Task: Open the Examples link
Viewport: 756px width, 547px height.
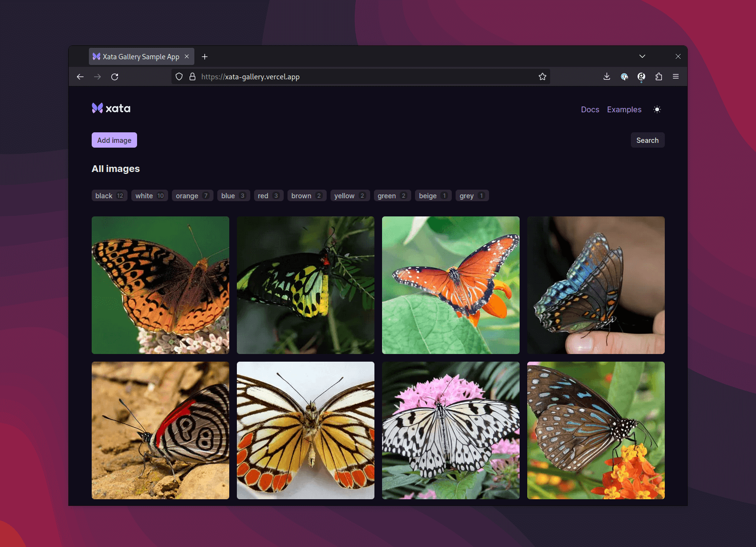Action: pos(624,109)
